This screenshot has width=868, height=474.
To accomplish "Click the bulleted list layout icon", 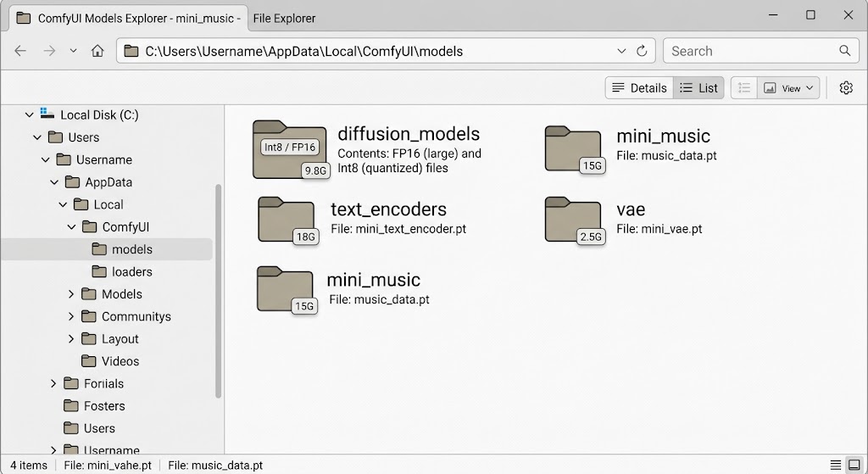I will pos(744,88).
